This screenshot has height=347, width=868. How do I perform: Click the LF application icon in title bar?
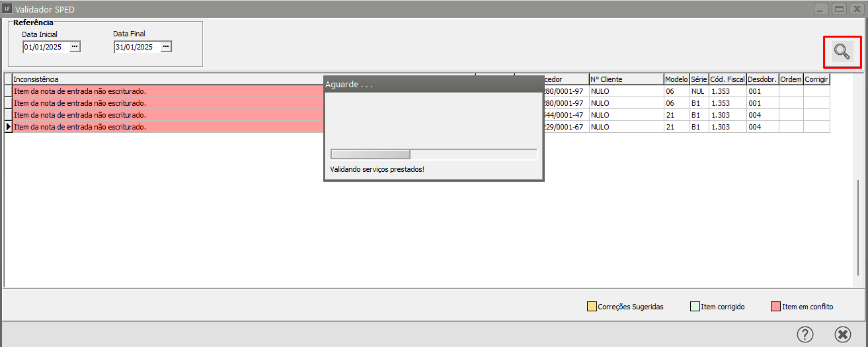tap(7, 9)
